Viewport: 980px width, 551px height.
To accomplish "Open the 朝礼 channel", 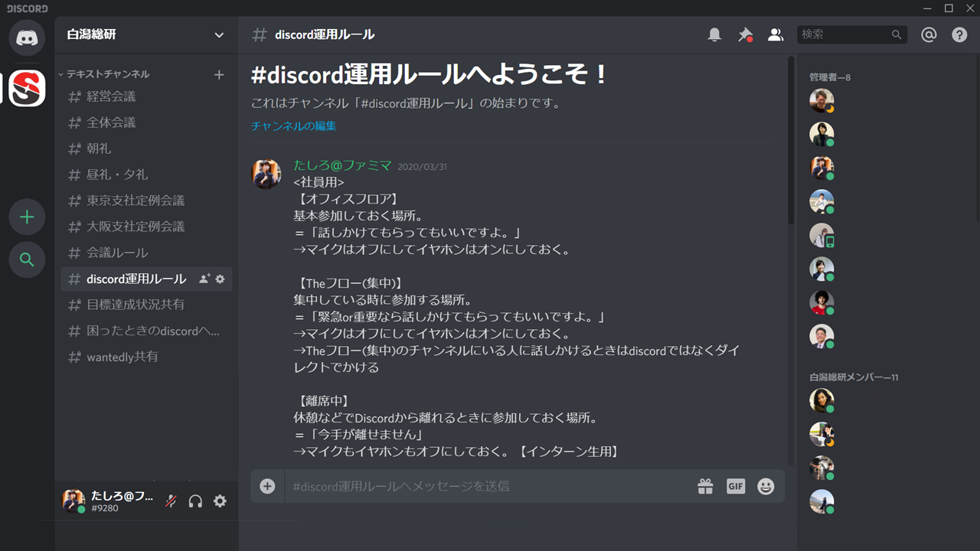I will click(x=146, y=148).
